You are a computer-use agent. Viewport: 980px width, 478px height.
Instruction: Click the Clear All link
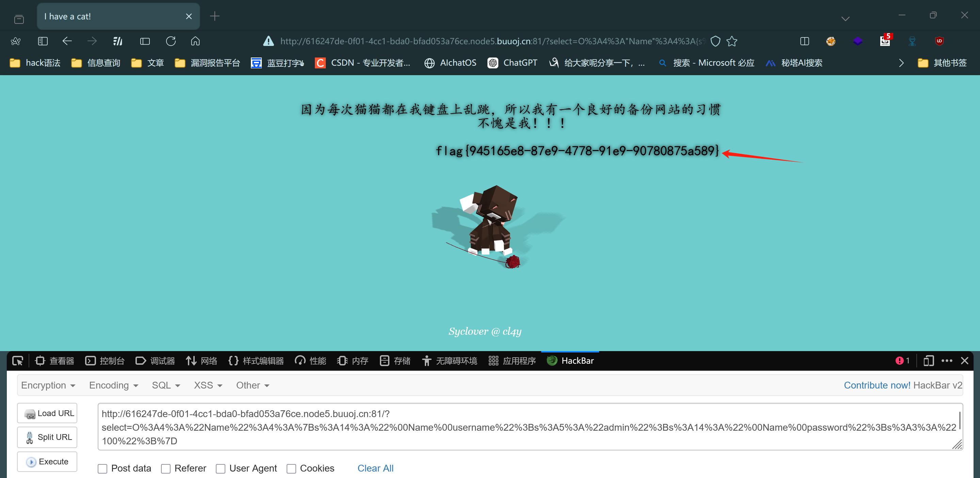[x=375, y=468]
